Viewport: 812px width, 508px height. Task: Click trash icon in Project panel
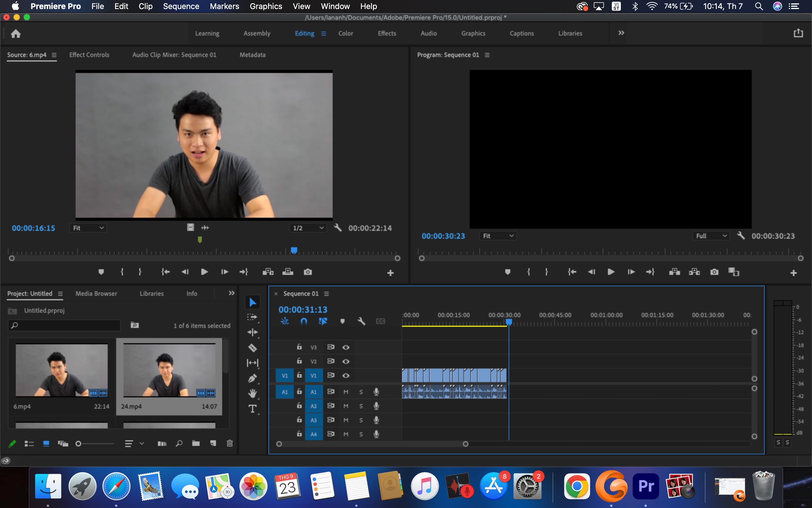point(230,443)
